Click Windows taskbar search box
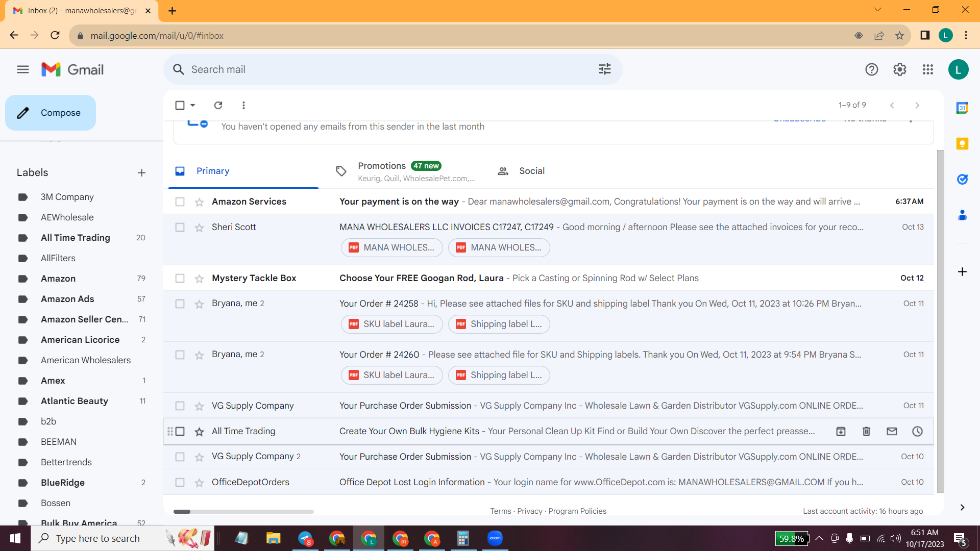The width and height of the screenshot is (980, 551). tap(122, 538)
